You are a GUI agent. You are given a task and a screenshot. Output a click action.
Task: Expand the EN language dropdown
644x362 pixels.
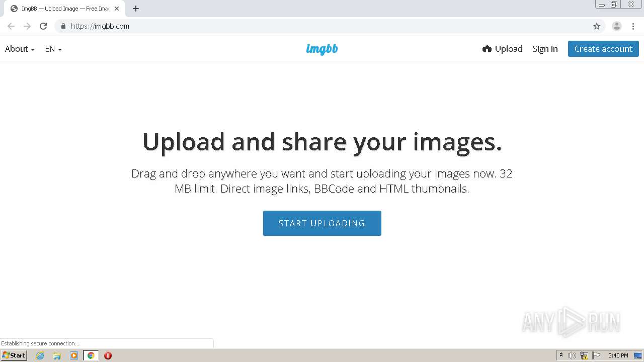coord(53,49)
